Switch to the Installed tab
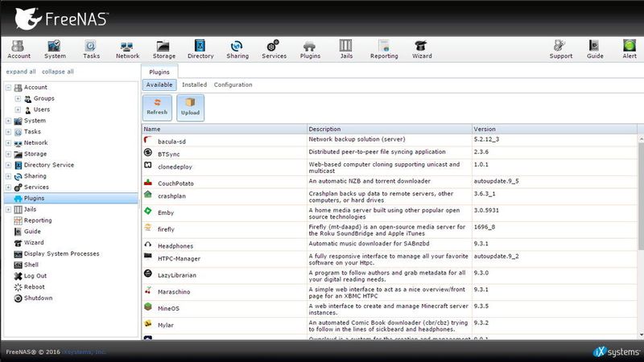This screenshot has width=644, height=362. pos(194,84)
